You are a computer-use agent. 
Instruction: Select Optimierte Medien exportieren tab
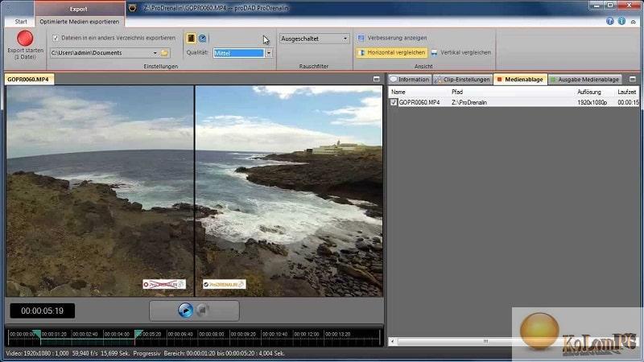tap(79, 22)
